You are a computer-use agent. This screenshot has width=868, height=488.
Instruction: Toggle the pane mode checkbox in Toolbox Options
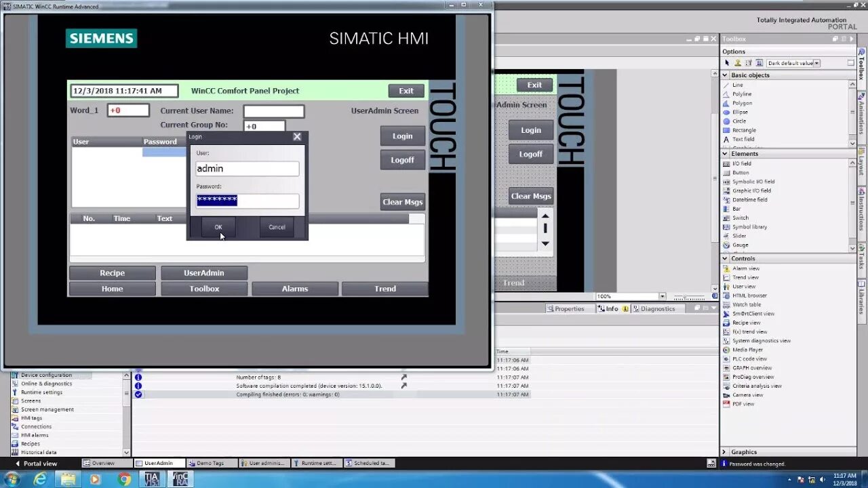click(x=851, y=63)
